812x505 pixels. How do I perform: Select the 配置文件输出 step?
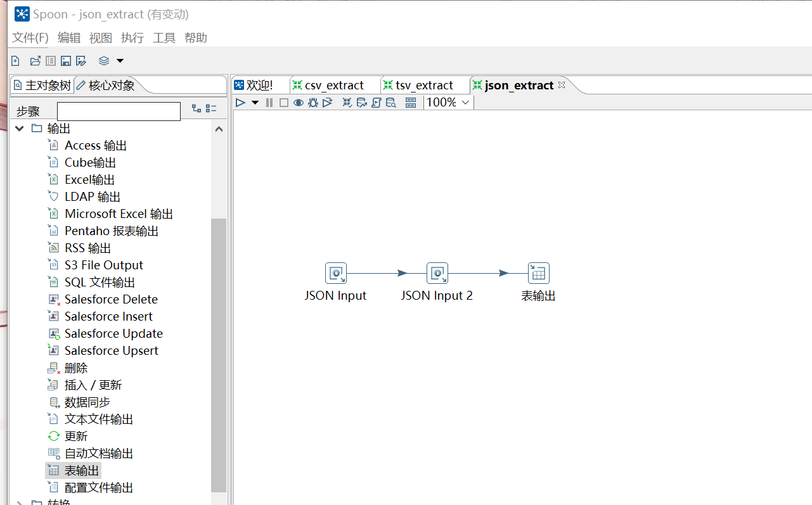pyautogui.click(x=91, y=488)
